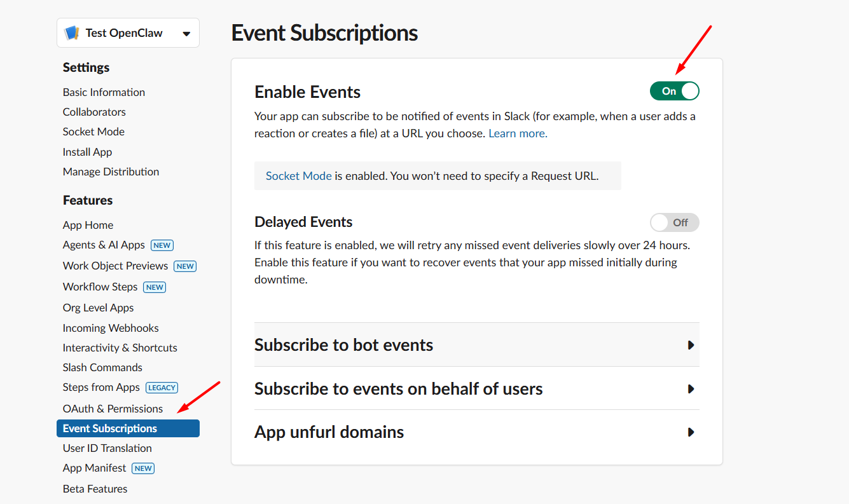Select Socket Mode in the sidebar

tap(93, 132)
